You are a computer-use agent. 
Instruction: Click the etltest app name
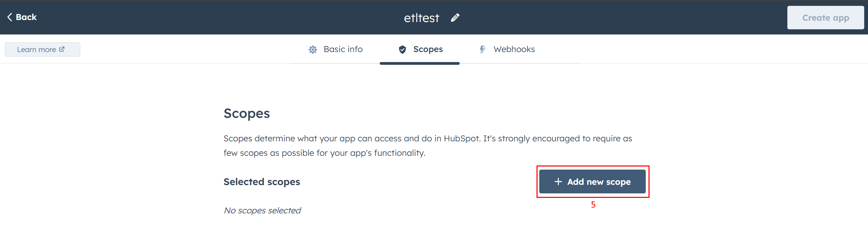[x=421, y=17]
